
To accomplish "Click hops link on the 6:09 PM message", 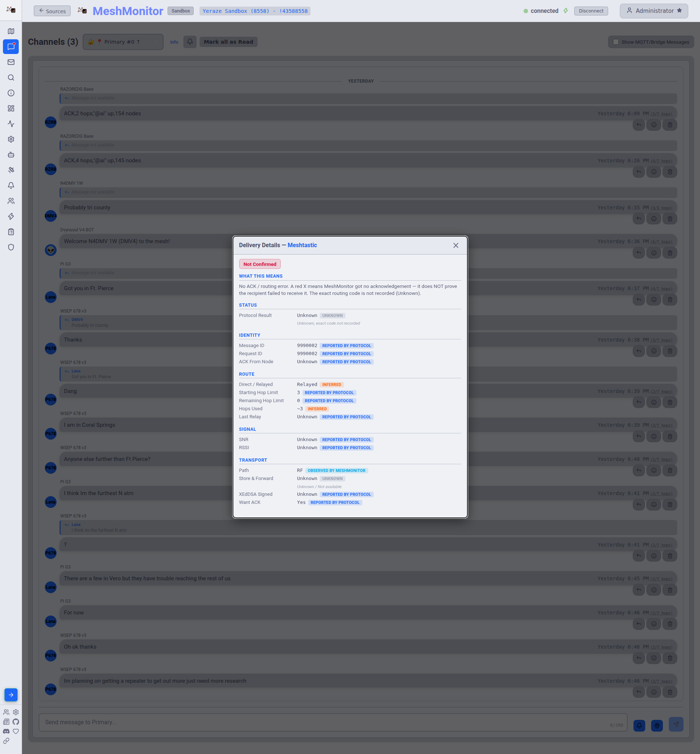I will pos(661,114).
